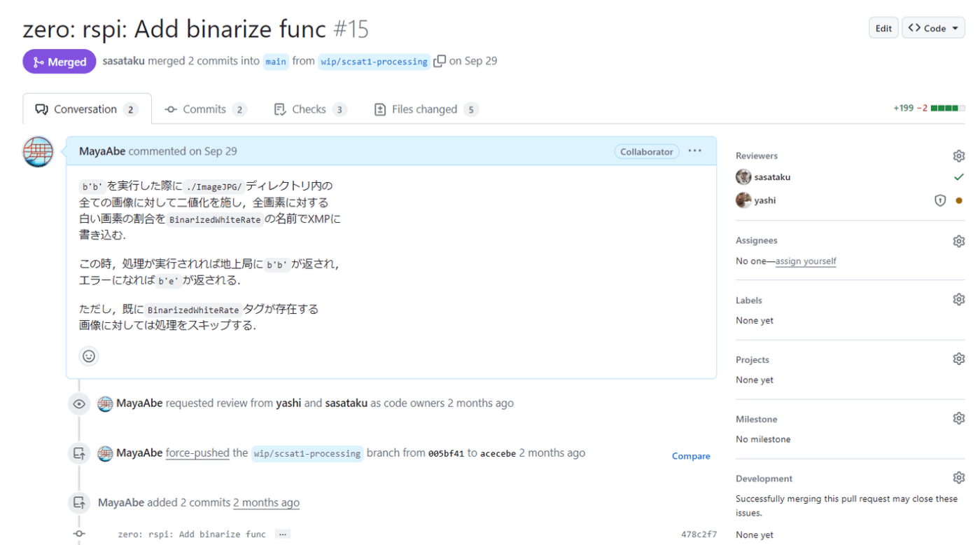Expand the commit message ellipsis button
The height and width of the screenshot is (545, 980).
pyautogui.click(x=282, y=534)
